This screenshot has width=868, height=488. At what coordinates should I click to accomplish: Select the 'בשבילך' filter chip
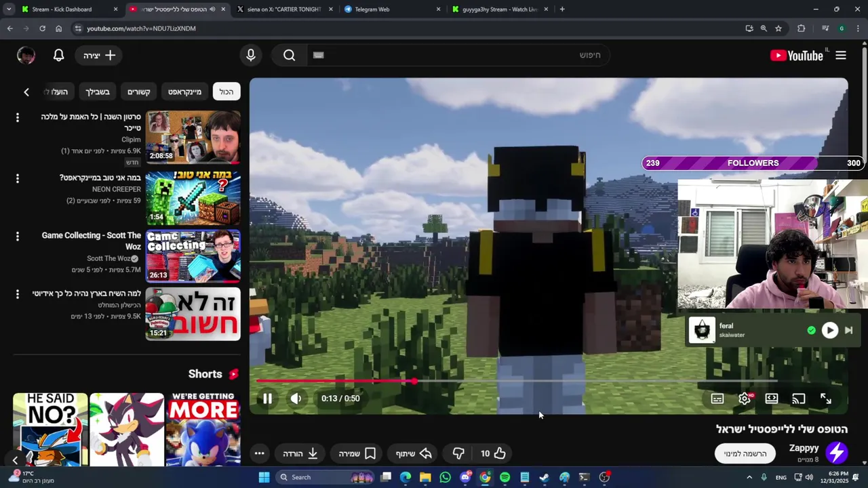point(98,91)
